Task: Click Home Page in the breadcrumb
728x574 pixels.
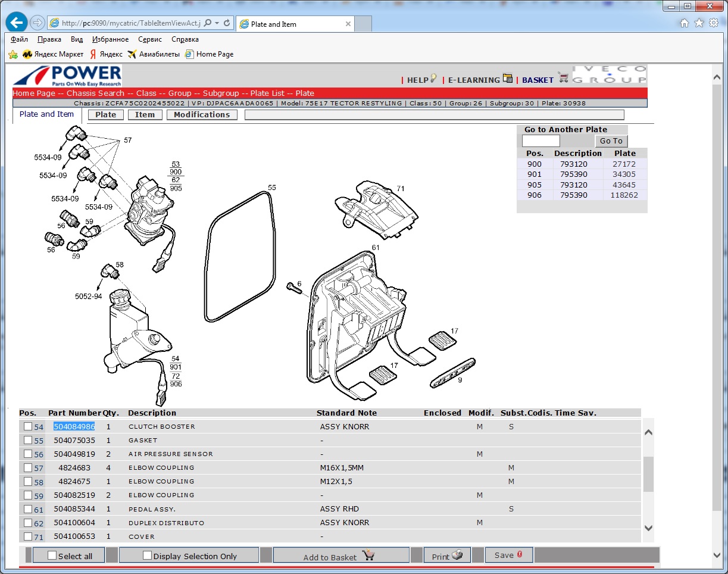Action: click(x=34, y=93)
